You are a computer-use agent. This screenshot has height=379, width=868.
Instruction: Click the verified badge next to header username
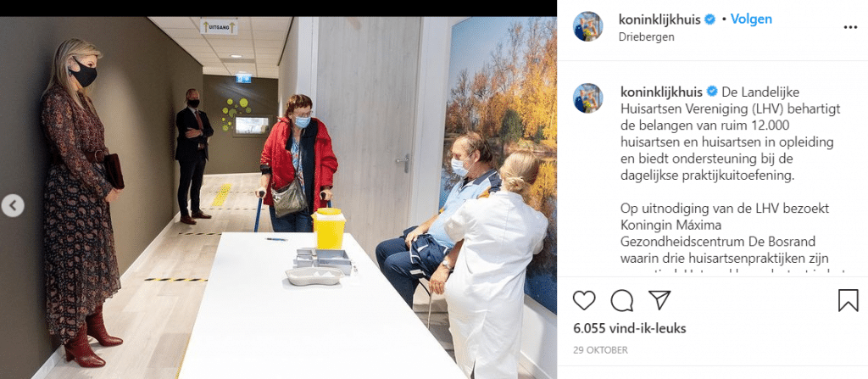pyautogui.click(x=710, y=20)
